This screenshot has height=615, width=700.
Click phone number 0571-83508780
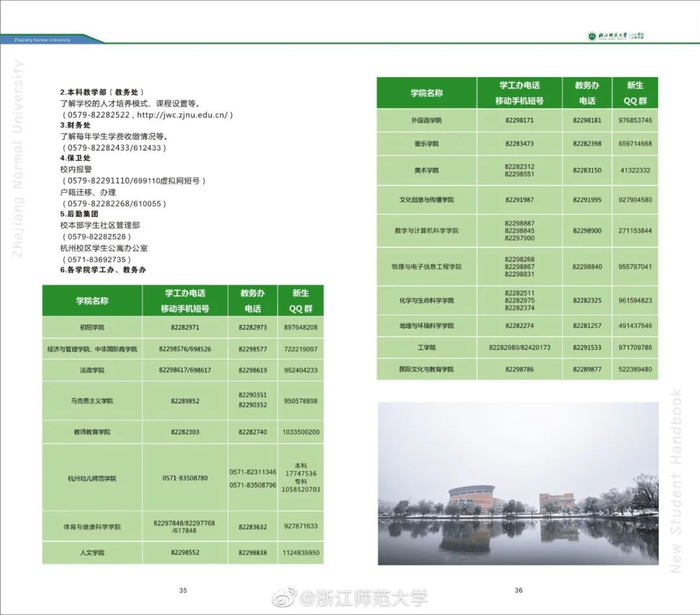185,478
